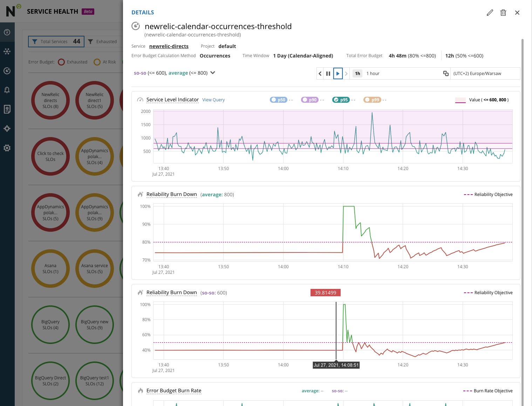
Task: Click flame icon of so-so Burn Down
Action: pos(141,292)
